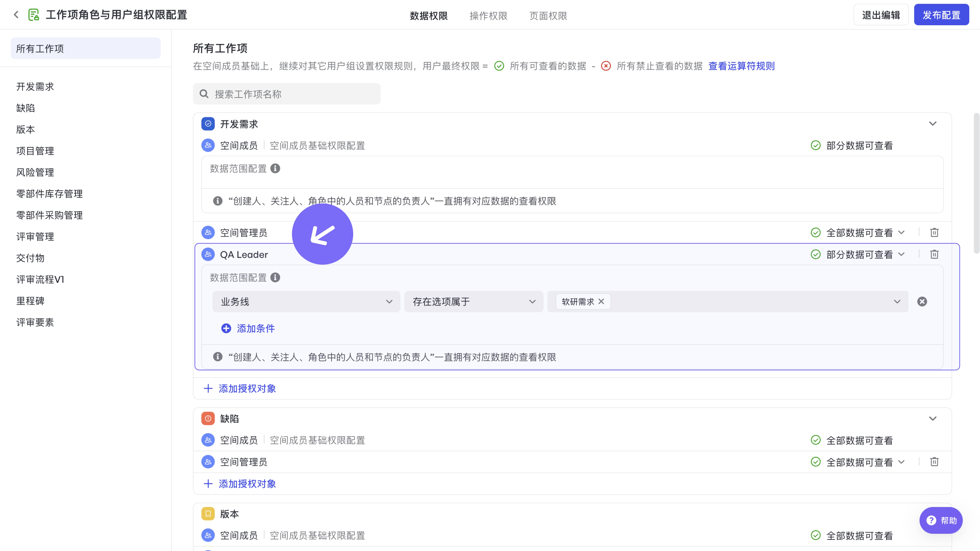Select 交付物 in sidebar
Screen dimensions: 980x551
coord(30,258)
